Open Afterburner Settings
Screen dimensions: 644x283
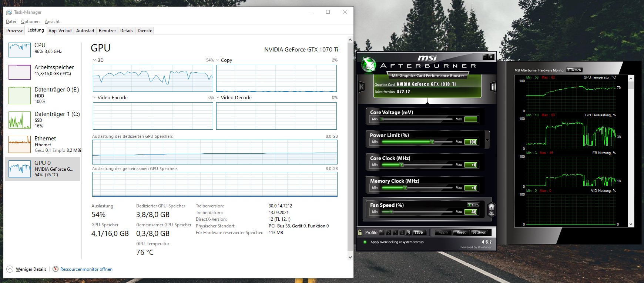pos(479,233)
